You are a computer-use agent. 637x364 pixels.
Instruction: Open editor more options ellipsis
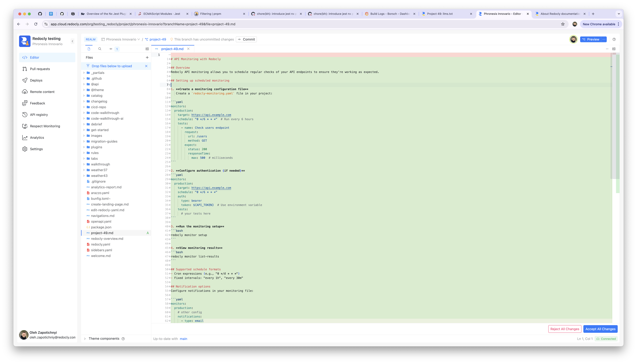click(607, 49)
